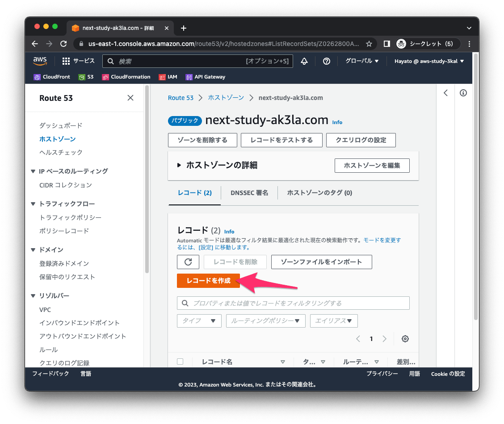Open the サービス grid menu icon
This screenshot has height=424, width=504.
tap(66, 61)
